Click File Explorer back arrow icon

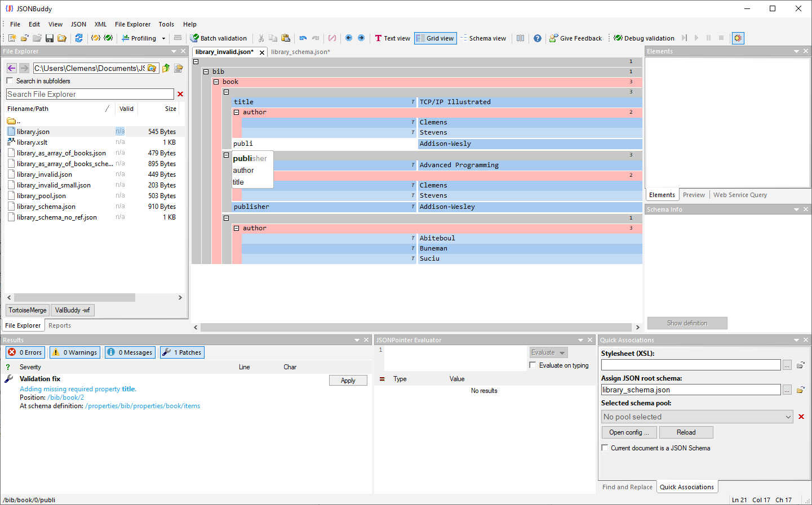coord(12,68)
